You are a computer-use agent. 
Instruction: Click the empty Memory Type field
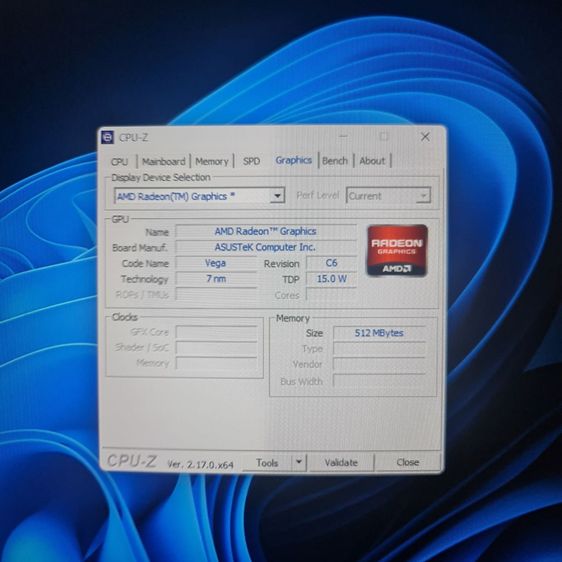point(379,349)
